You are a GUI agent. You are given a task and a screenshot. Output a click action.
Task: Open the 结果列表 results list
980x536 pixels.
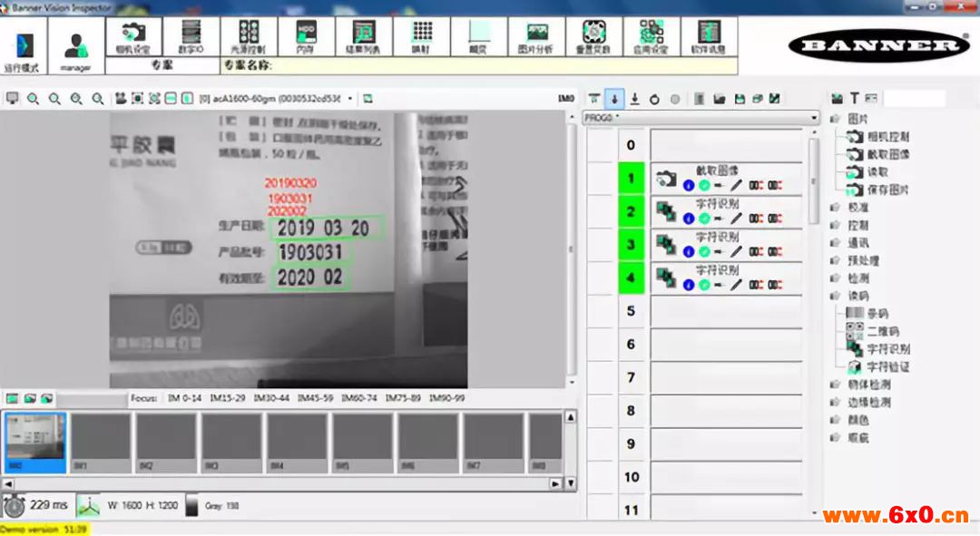coord(363,36)
